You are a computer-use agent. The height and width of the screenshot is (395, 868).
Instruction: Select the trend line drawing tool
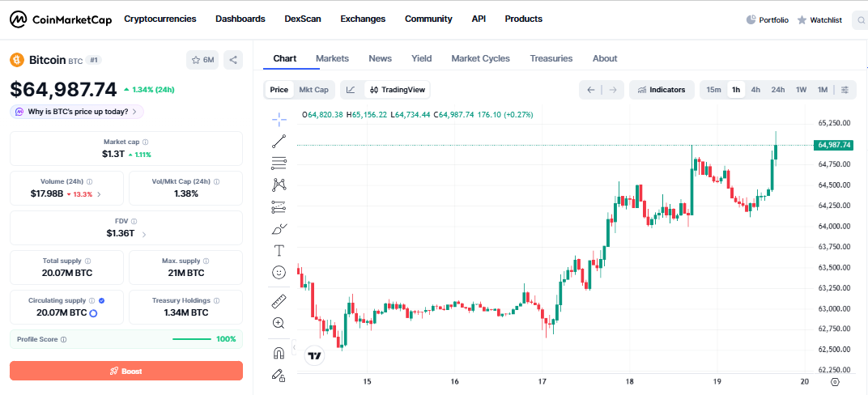pos(279,141)
